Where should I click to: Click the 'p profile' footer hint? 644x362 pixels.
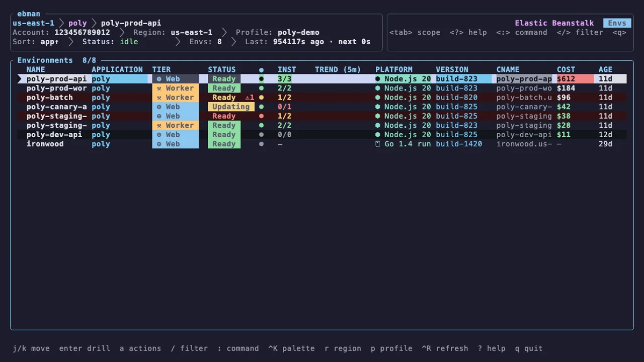[391, 348]
